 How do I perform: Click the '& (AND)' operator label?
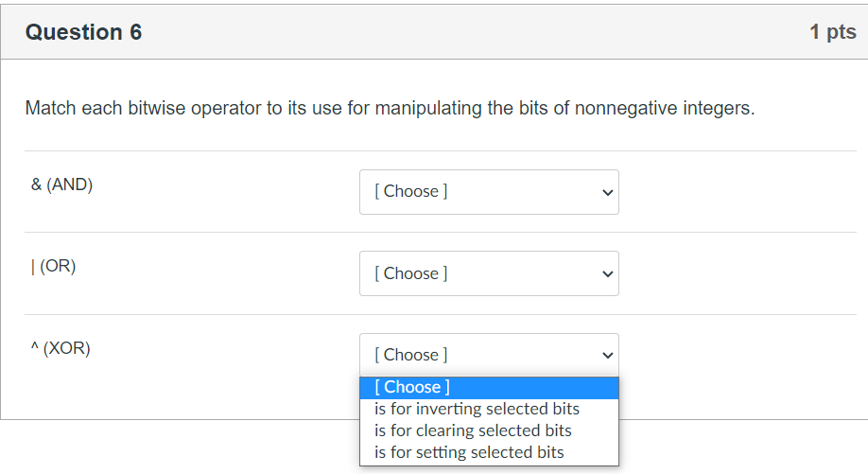coord(61,184)
